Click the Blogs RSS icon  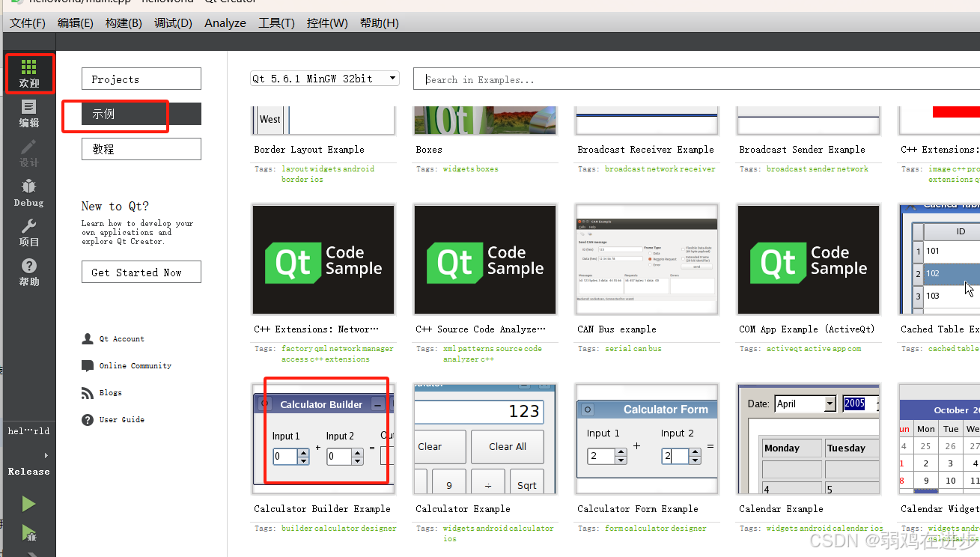tap(88, 392)
